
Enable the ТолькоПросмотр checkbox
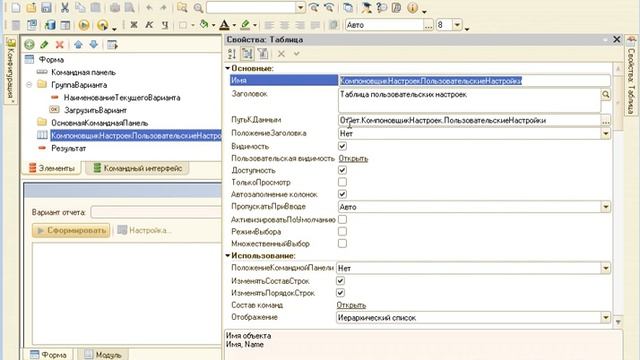point(342,182)
